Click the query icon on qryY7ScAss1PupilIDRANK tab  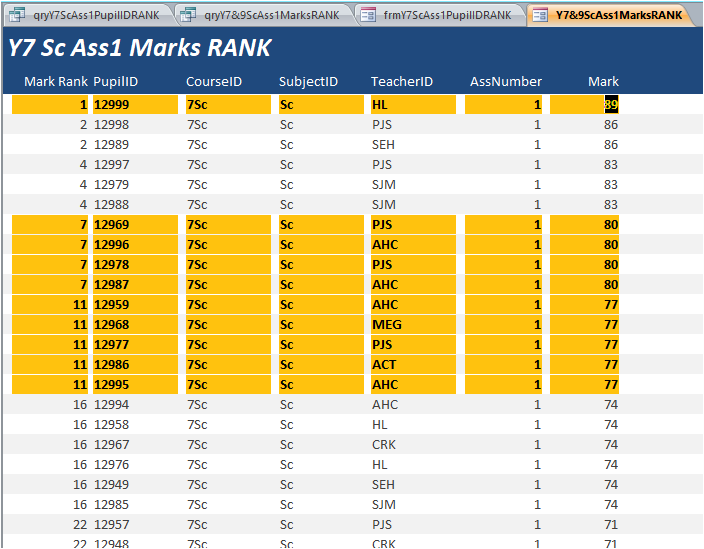click(17, 15)
